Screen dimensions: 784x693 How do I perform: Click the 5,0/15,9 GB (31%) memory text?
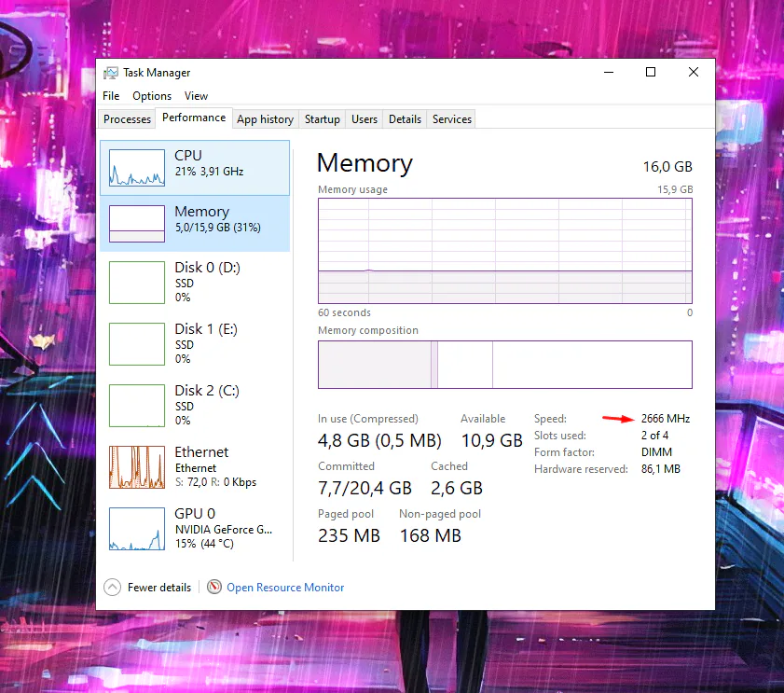(217, 228)
